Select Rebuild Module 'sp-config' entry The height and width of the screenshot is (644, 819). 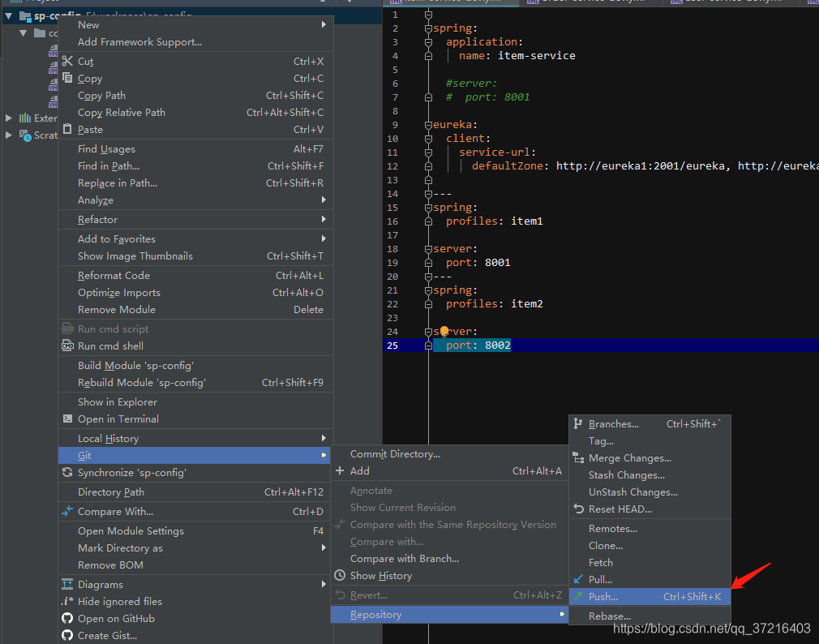[x=195, y=382]
